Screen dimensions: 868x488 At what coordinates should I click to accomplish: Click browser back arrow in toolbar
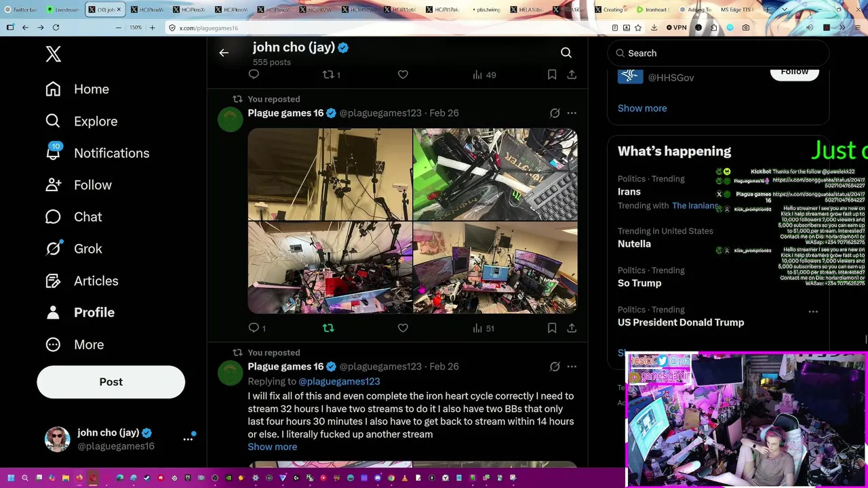(25, 28)
